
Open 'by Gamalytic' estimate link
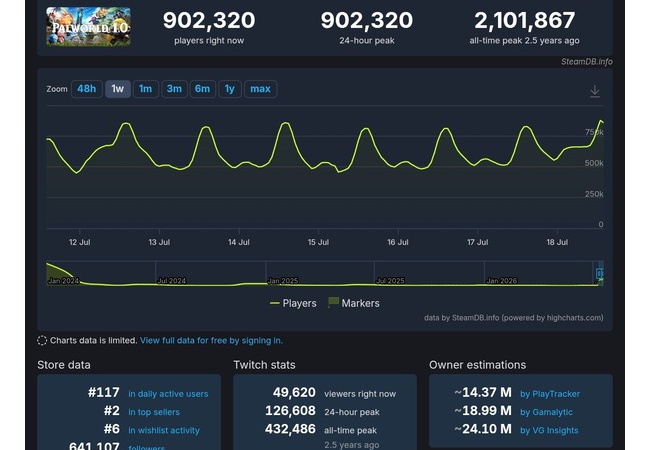(546, 412)
